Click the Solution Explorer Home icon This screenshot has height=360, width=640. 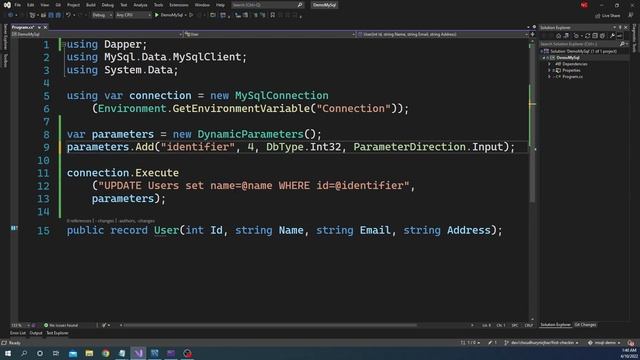pos(558,36)
